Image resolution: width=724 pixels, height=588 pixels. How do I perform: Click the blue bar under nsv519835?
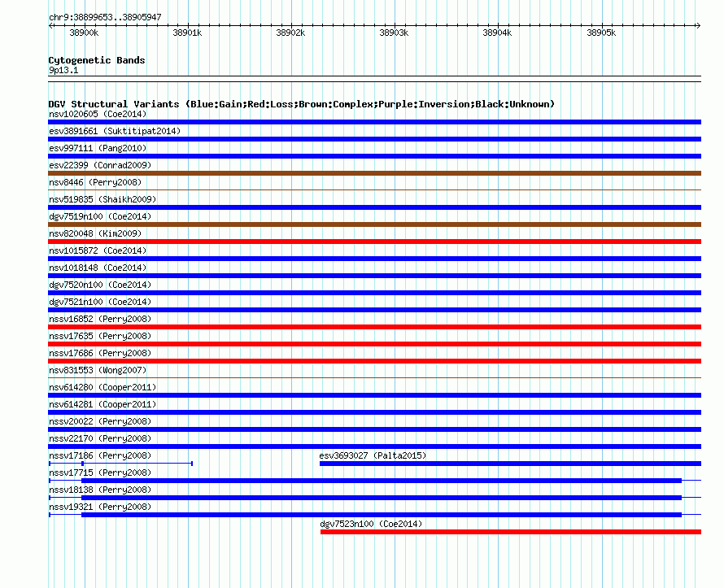point(374,207)
